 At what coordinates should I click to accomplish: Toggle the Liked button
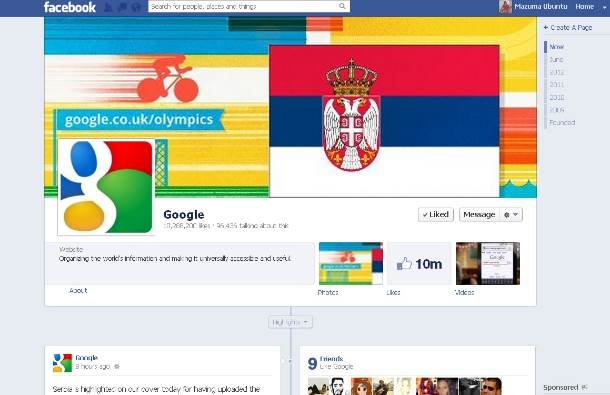pos(436,214)
